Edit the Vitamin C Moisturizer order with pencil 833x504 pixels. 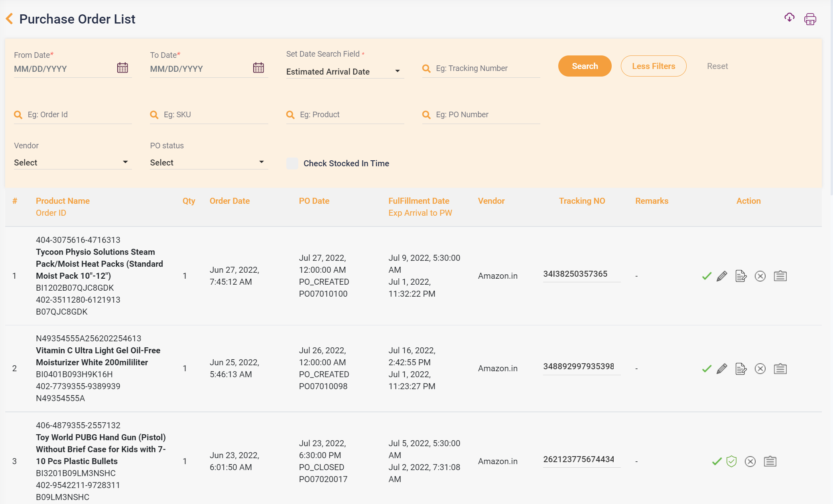click(x=722, y=369)
